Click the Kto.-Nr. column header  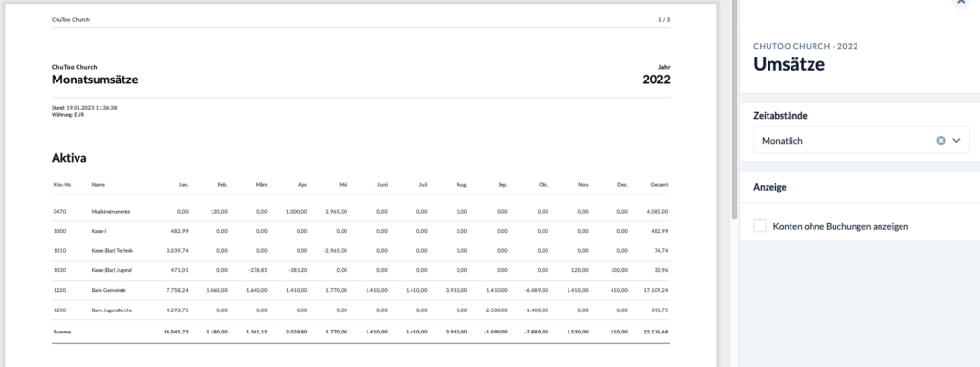[62, 185]
